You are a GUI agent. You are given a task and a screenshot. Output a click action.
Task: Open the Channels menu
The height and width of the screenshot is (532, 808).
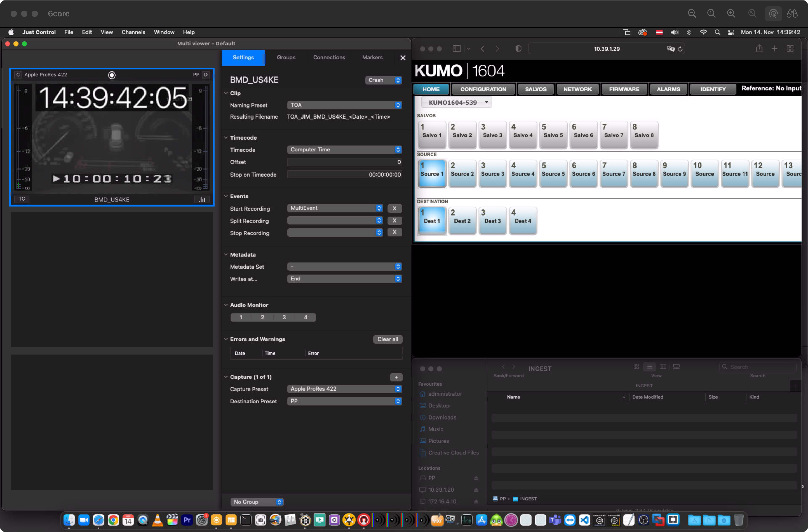point(133,32)
